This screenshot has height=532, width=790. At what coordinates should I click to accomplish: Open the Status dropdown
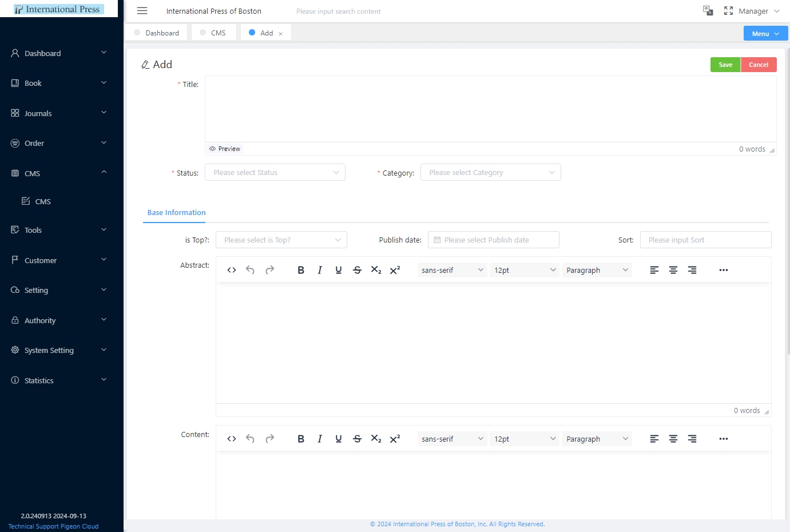point(275,172)
